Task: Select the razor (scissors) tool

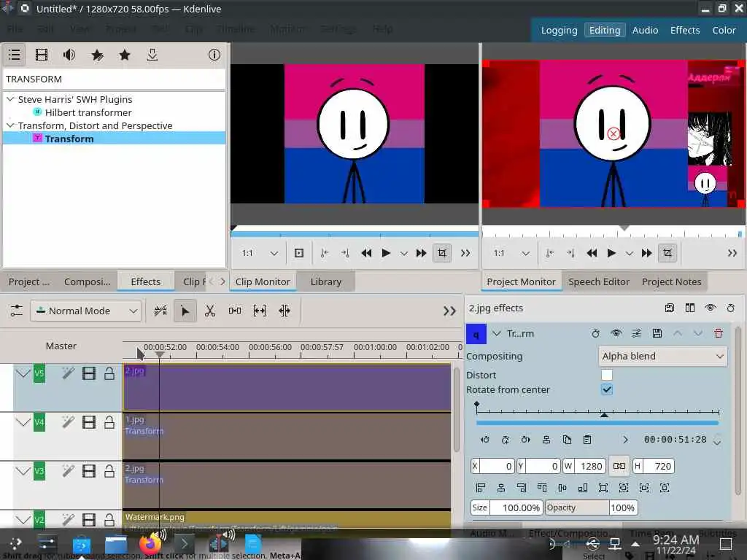Action: coord(210,311)
